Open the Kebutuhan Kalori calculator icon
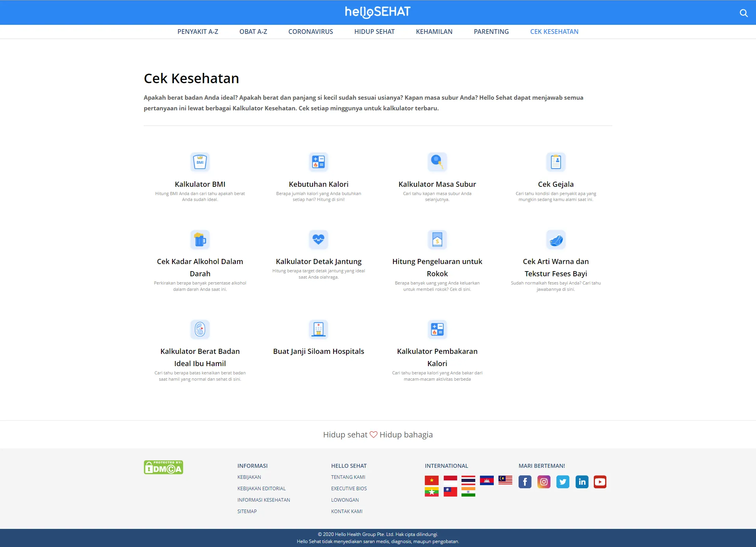 click(318, 162)
